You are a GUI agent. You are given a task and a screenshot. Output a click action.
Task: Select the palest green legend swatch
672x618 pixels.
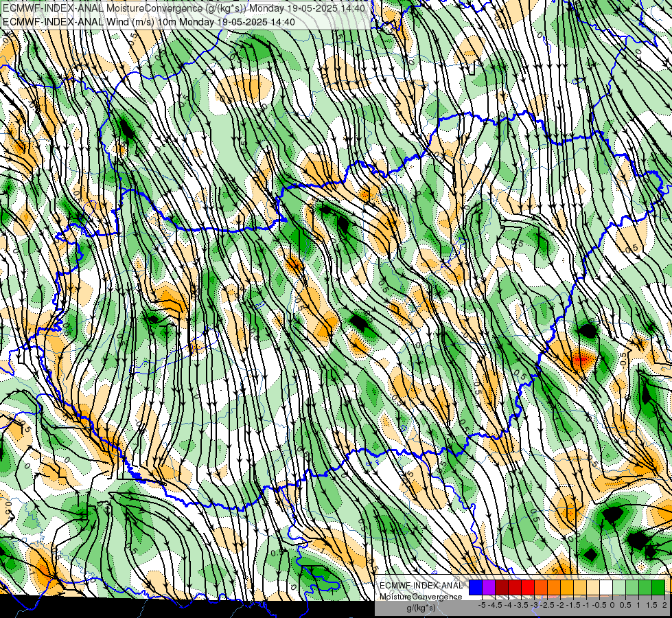click(x=619, y=588)
